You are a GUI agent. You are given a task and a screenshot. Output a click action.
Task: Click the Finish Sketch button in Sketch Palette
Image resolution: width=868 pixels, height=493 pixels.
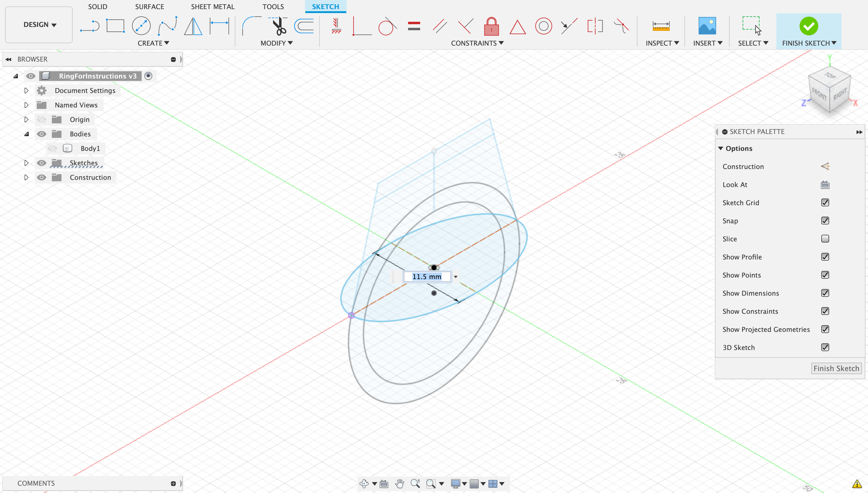[x=837, y=368]
